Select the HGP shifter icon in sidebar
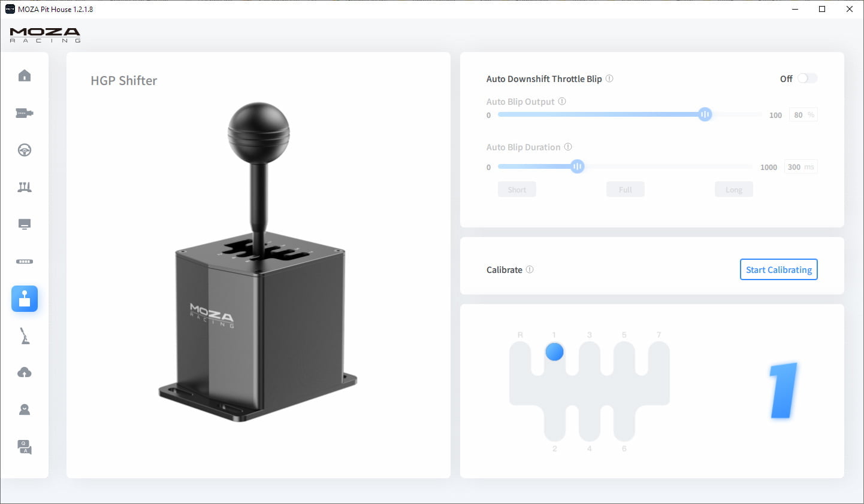The height and width of the screenshot is (504, 864). point(25,299)
